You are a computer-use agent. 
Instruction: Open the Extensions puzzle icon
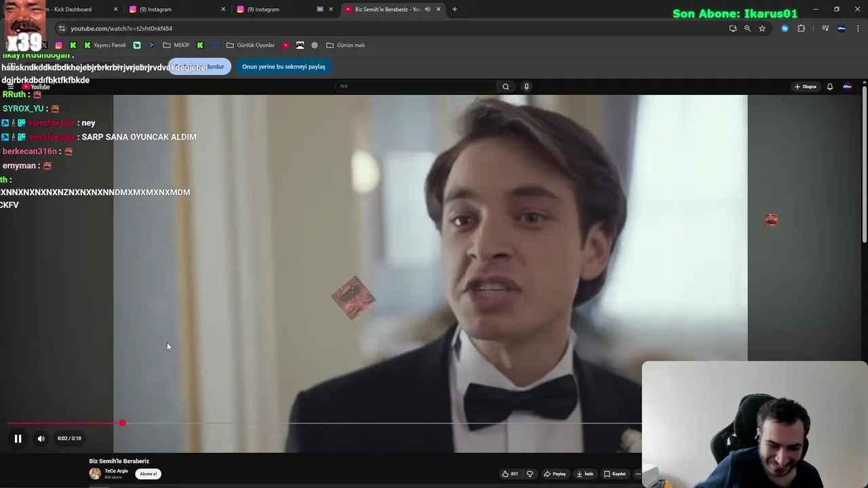(x=801, y=28)
